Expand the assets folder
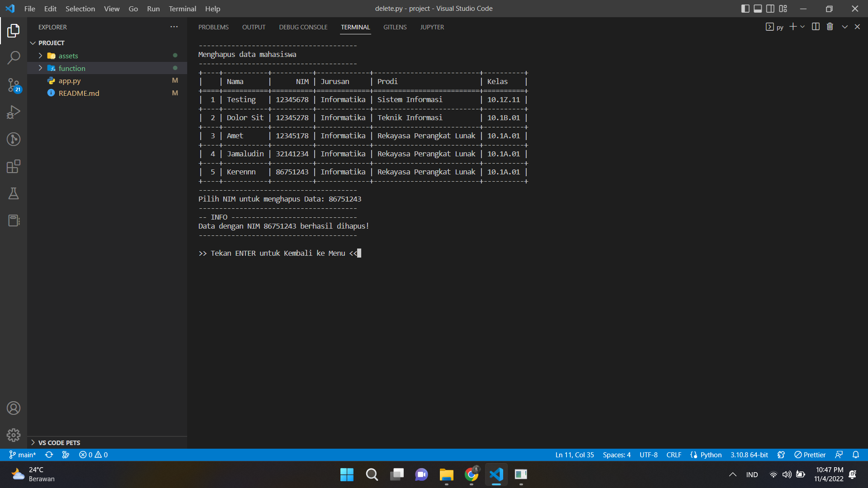Image resolution: width=868 pixels, height=488 pixels. coord(68,56)
